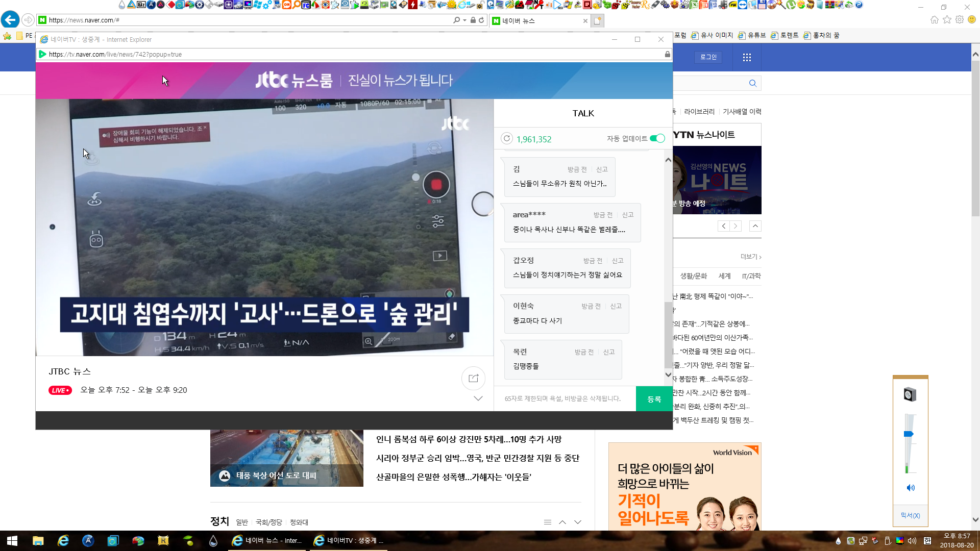This screenshot has height=551, width=980.
Task: Open 라이브러리 link
Action: 699,112
